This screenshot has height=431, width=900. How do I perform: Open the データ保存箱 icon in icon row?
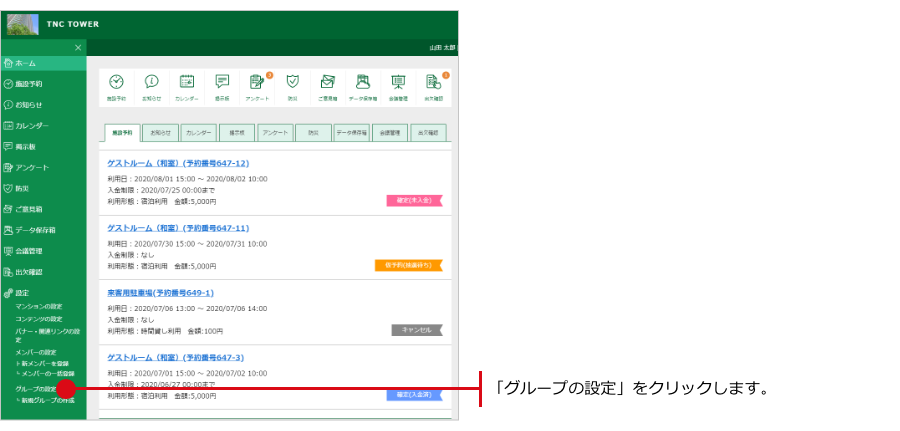coord(363,84)
